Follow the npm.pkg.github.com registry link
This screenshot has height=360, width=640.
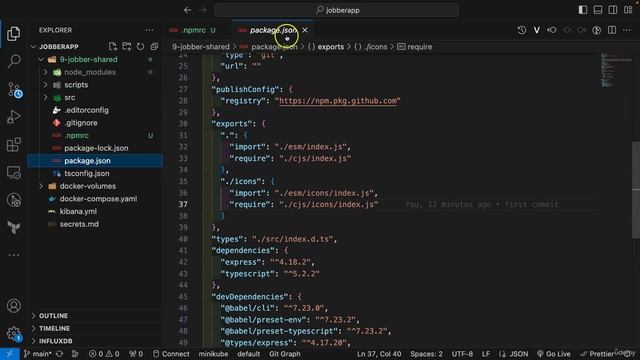coord(338,101)
